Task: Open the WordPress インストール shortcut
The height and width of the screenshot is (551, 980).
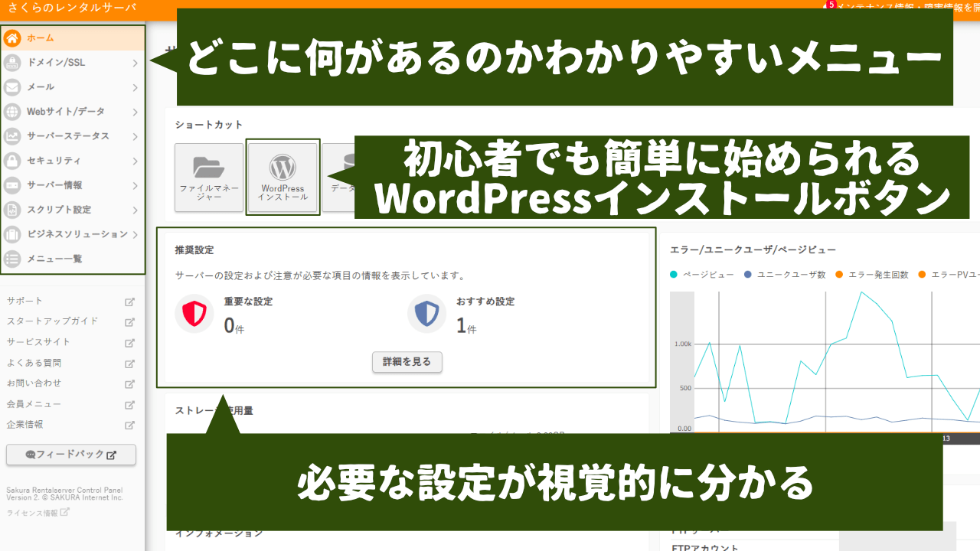Action: point(283,178)
